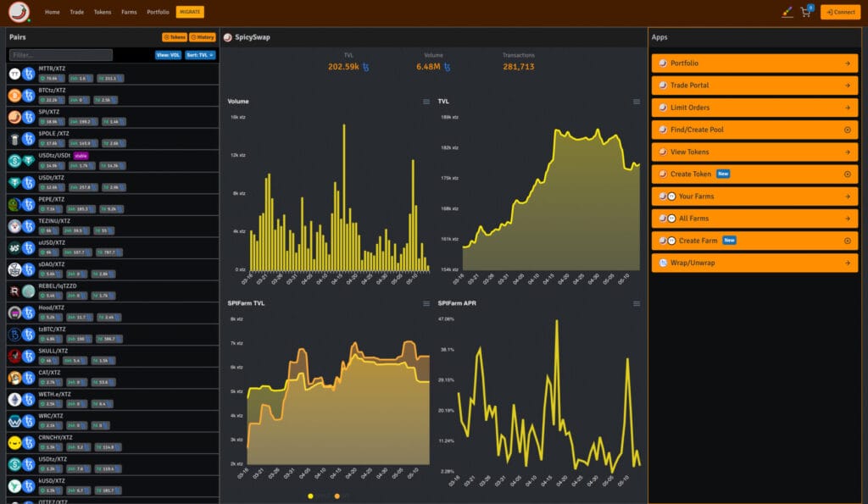Viewport: 868px width, 504px height.
Task: Click the TEZINU dog icon in the pairs list
Action: [x=14, y=225]
